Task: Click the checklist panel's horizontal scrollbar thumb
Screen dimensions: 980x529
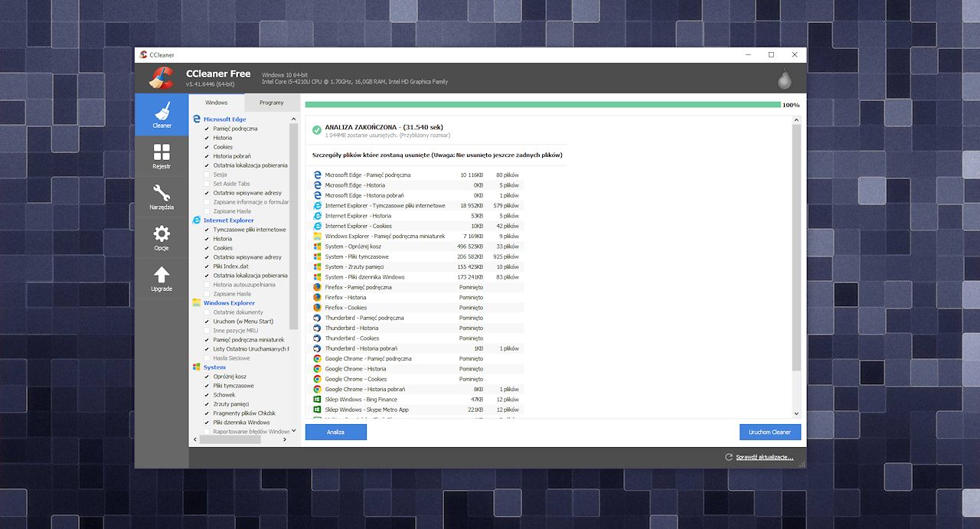Action: (x=230, y=439)
